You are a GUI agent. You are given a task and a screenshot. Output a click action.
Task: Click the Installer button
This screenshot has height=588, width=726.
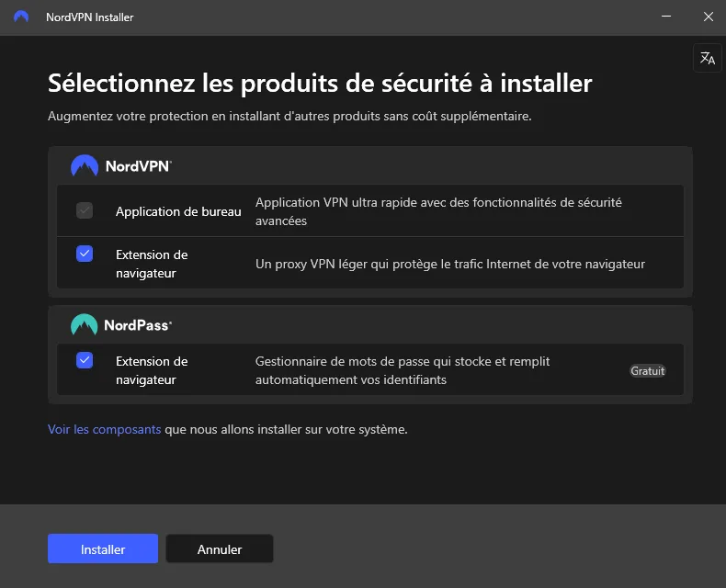103,548
